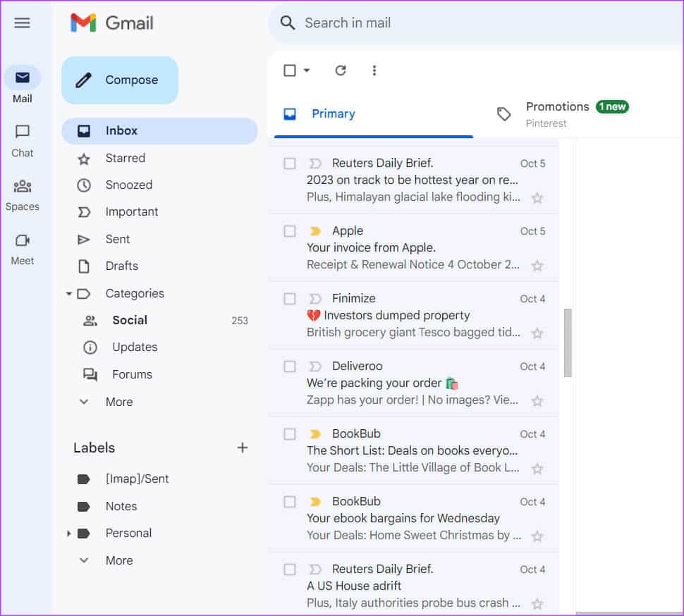
Task: Toggle importance marker on Finimize email
Action: [315, 299]
